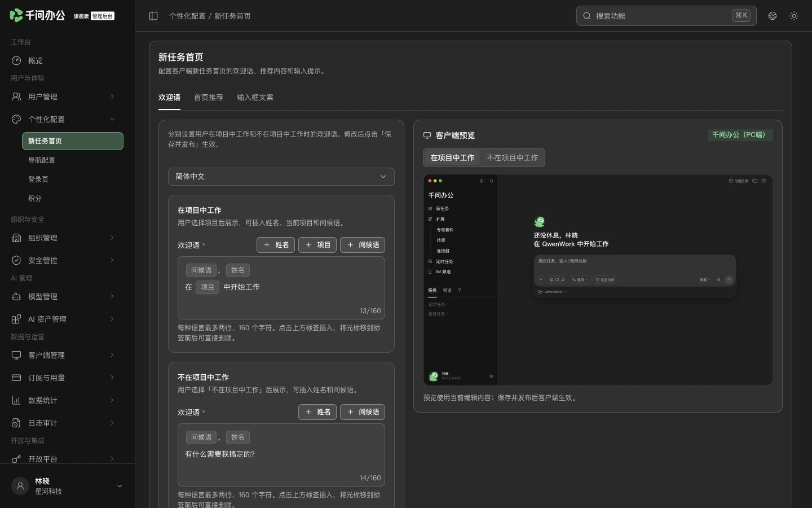Click the 模型管理 robot icon
Screen dimensions: 812x508
[16, 296]
